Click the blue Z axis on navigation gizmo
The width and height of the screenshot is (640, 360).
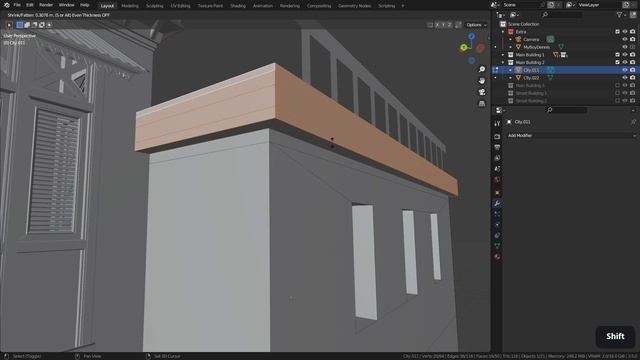[x=471, y=36]
